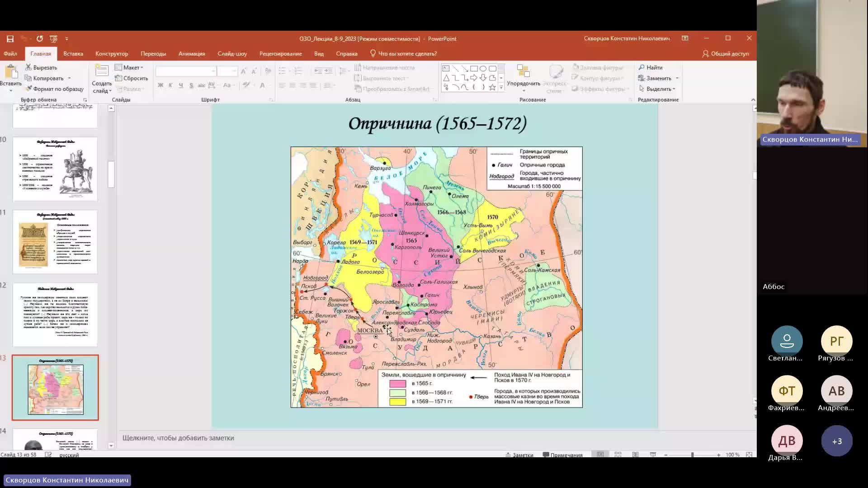Expand the Заменить dropdown arrow
This screenshot has width=868, height=488.
coord(677,79)
